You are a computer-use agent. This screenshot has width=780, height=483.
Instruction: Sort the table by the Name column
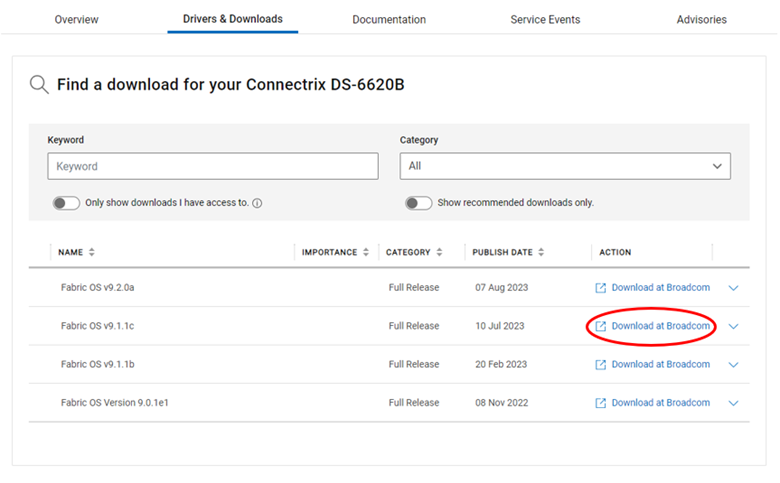tap(92, 252)
